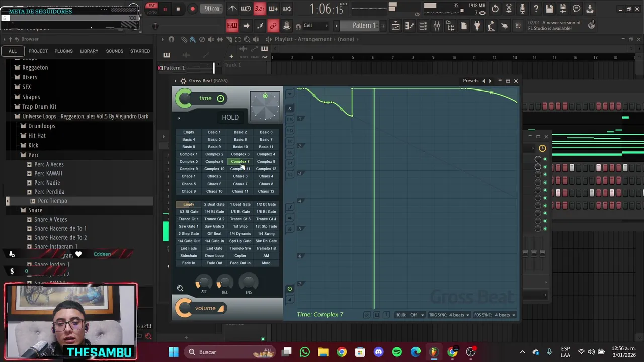Expand the Trap Drum Kit folder

click(x=39, y=106)
